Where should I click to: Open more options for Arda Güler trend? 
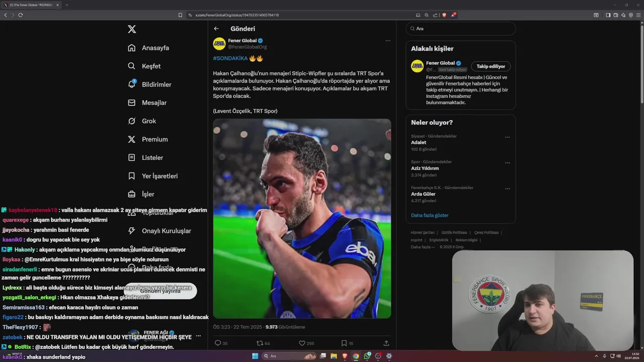pos(507,189)
